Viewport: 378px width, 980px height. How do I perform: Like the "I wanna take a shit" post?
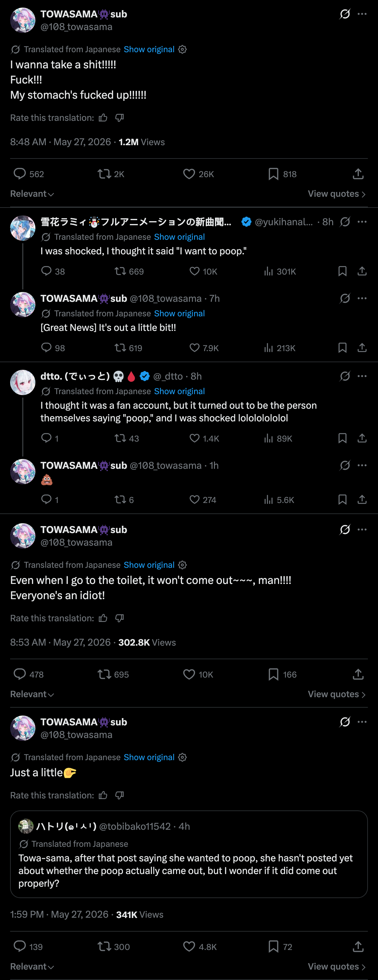click(189, 174)
